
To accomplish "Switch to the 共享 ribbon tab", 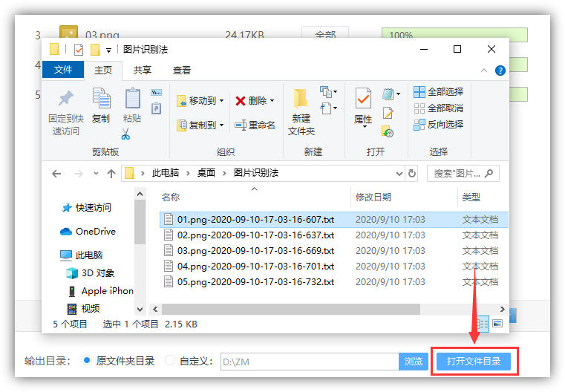I will [143, 71].
